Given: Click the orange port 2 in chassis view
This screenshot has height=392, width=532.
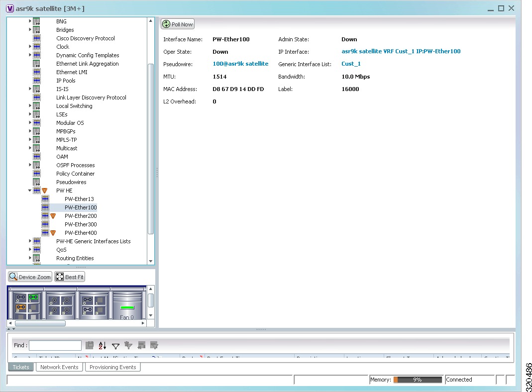Looking at the screenshot, I should [21, 308].
